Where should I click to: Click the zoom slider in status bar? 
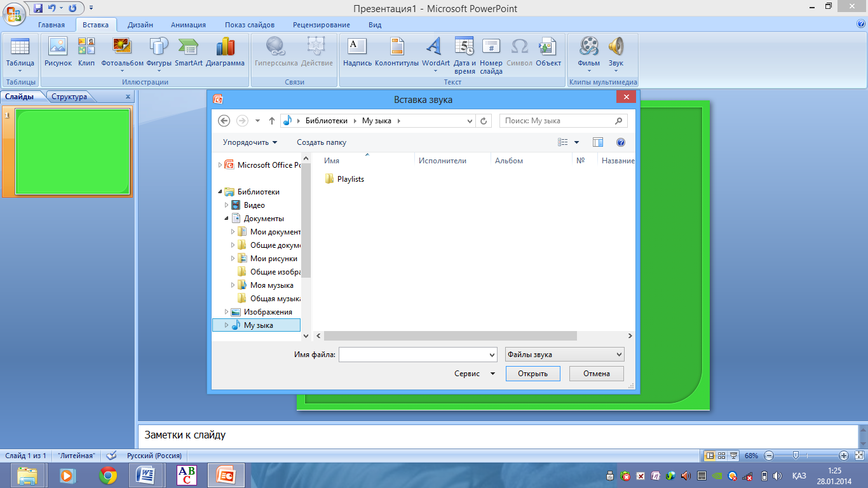[x=796, y=456]
